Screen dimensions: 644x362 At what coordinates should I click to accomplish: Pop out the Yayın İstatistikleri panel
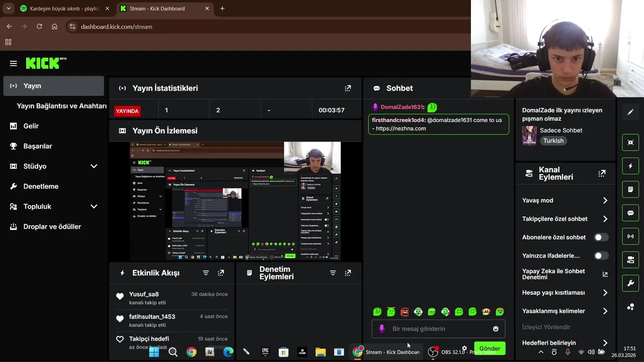[348, 88]
